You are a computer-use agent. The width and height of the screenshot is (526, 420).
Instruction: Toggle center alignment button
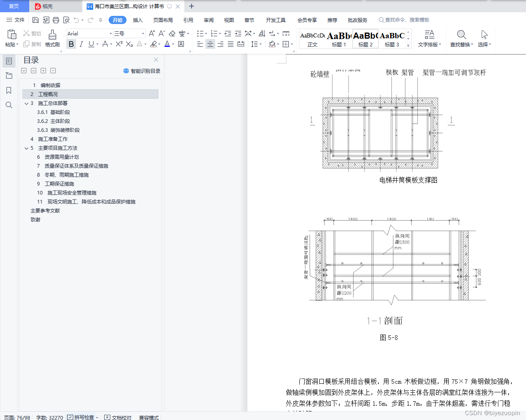point(210,44)
